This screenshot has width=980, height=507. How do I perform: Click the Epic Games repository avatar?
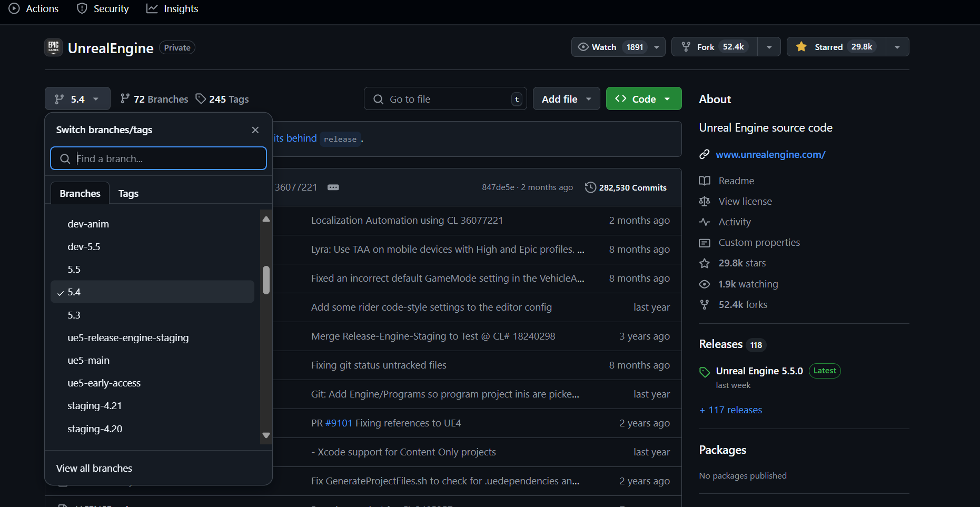pyautogui.click(x=53, y=47)
